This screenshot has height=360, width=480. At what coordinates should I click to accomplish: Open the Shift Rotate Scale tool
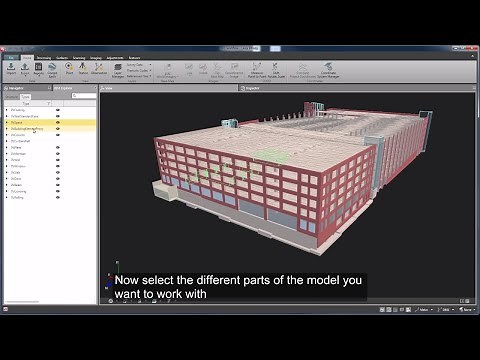pyautogui.click(x=276, y=70)
